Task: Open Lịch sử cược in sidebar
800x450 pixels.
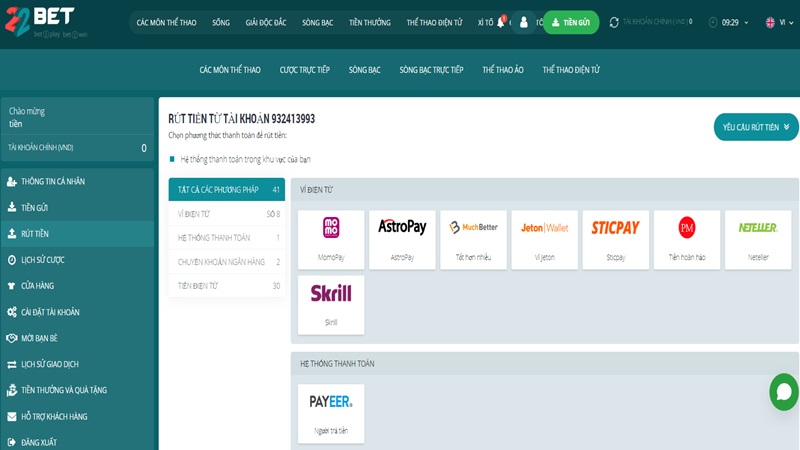Action: [x=77, y=260]
